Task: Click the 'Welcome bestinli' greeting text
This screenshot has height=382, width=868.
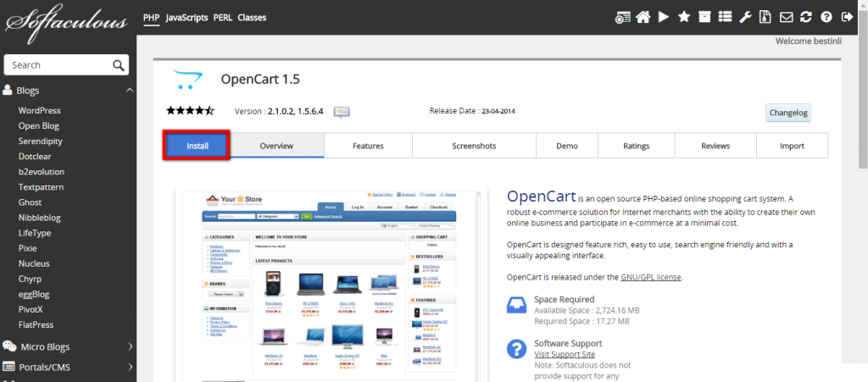Action: pos(808,41)
